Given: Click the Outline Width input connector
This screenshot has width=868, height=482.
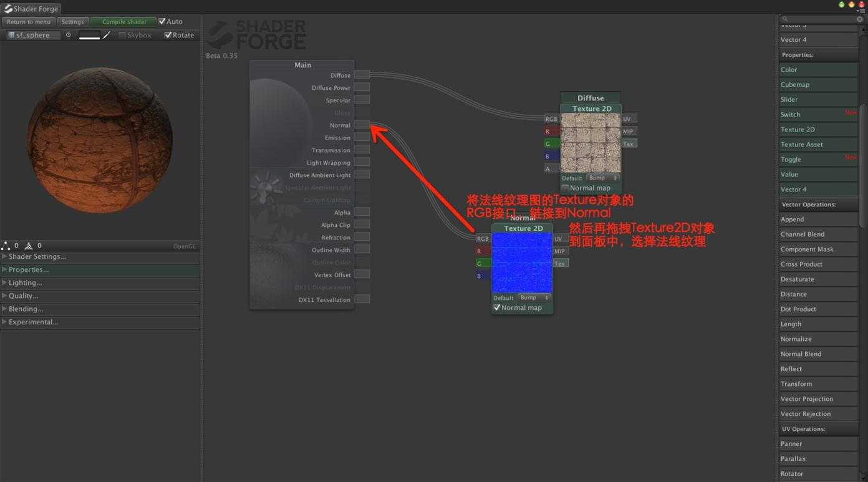Looking at the screenshot, I should click(x=362, y=249).
